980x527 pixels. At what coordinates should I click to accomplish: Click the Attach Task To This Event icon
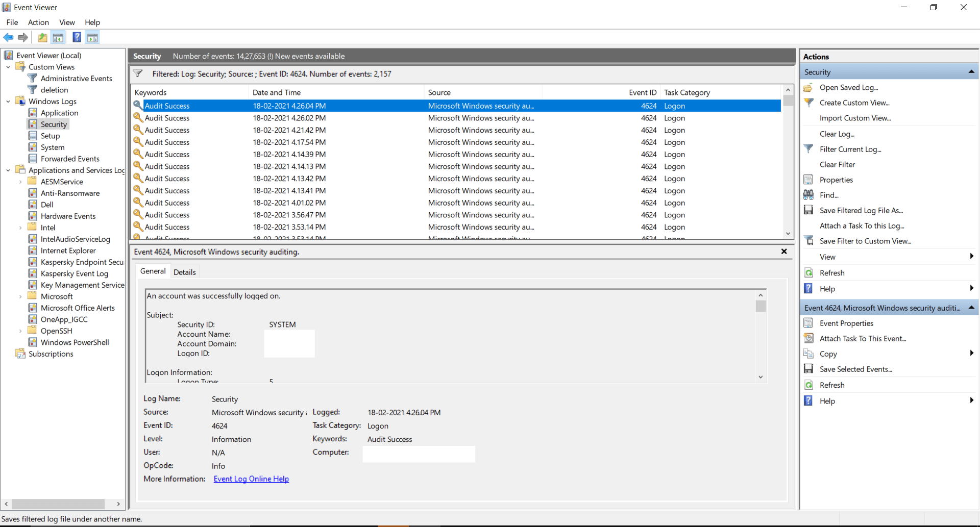point(808,339)
